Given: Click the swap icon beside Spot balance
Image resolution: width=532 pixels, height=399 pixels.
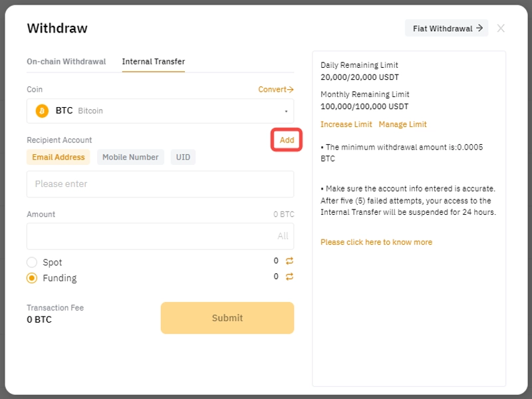Looking at the screenshot, I should click(x=289, y=261).
